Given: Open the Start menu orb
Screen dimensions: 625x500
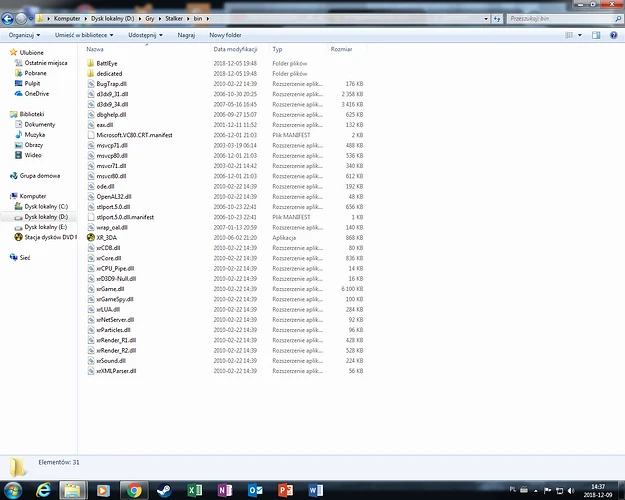Looking at the screenshot, I should click(13, 490).
